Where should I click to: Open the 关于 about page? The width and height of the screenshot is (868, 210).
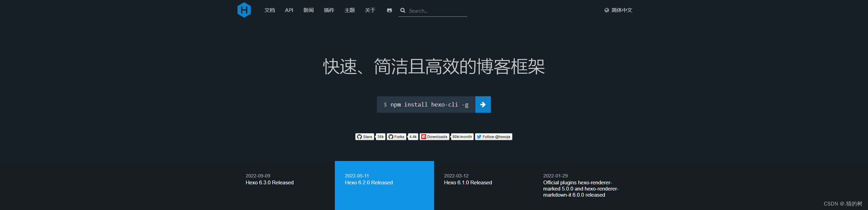(370, 10)
